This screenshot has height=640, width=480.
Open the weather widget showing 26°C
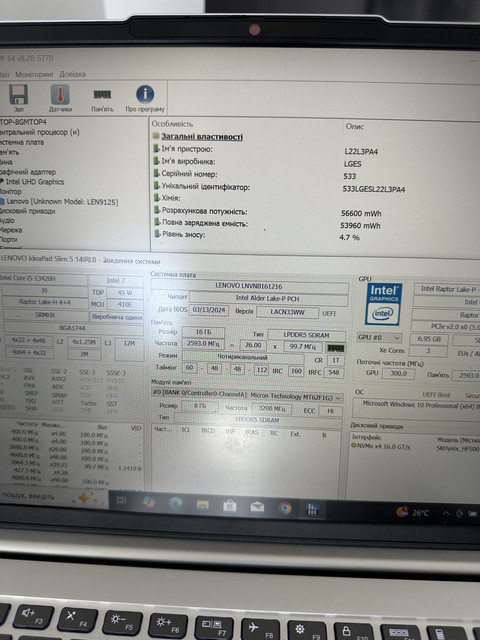point(412,512)
